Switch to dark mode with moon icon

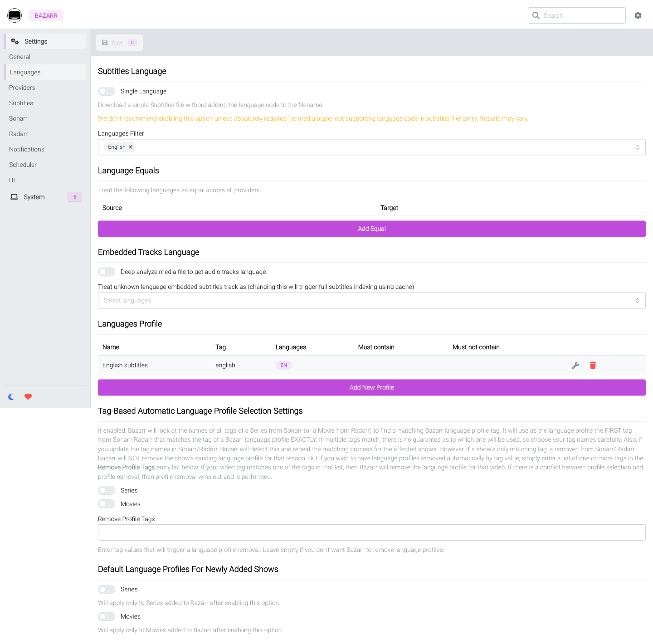click(11, 397)
